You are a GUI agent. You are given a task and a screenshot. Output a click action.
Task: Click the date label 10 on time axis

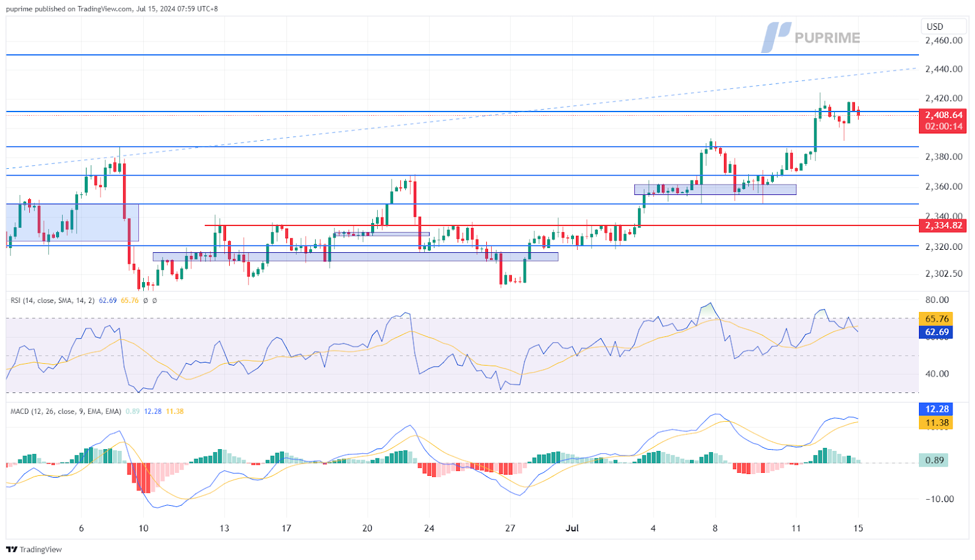tap(143, 528)
